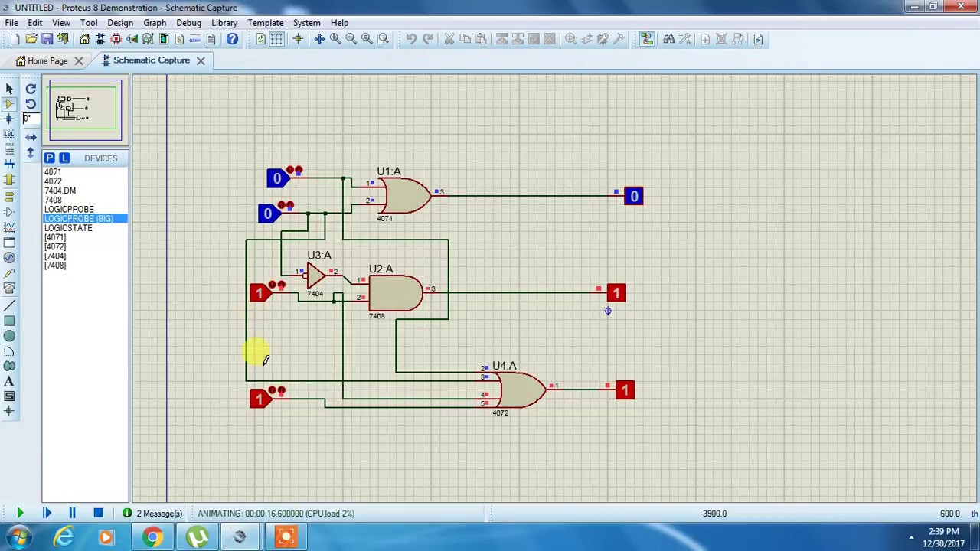Viewport: 980px width, 551px height.
Task: Select [7408] in the devices list
Action: (55, 266)
